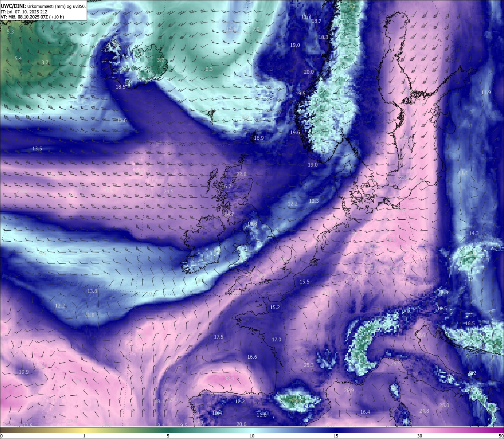Click the map value '19.6'

coord(295,133)
